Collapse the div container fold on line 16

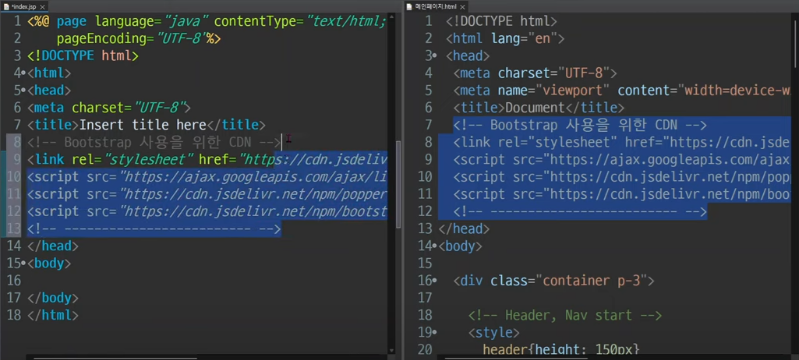tap(435, 281)
